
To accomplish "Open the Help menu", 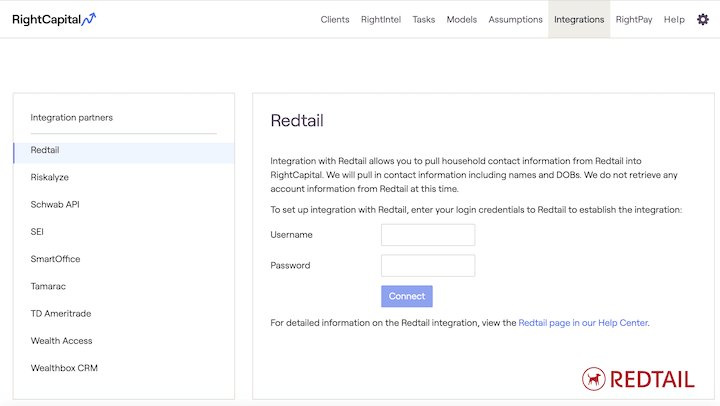I will [x=674, y=19].
